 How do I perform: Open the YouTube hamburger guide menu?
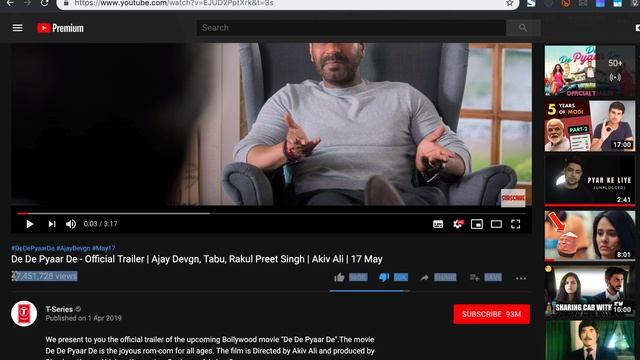click(x=18, y=28)
